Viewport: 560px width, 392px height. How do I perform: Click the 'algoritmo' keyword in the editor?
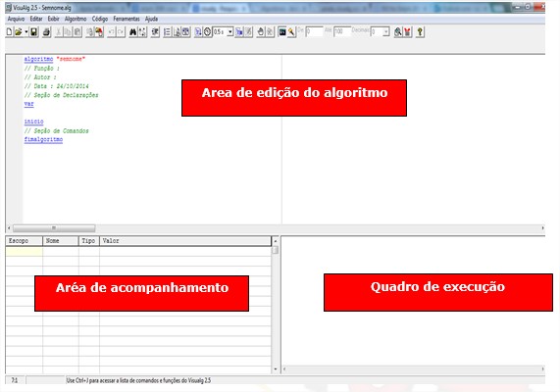pos(38,59)
